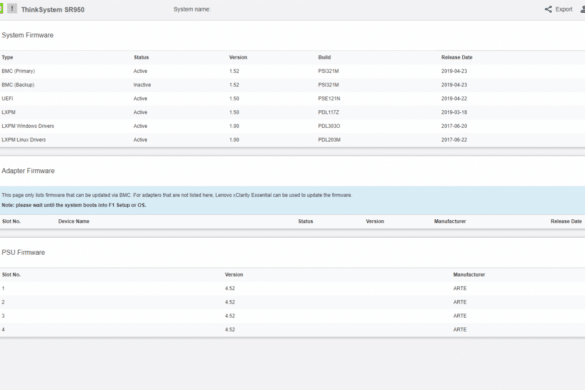
Task: Click the Release Date header in System Firmware
Action: [x=457, y=57]
